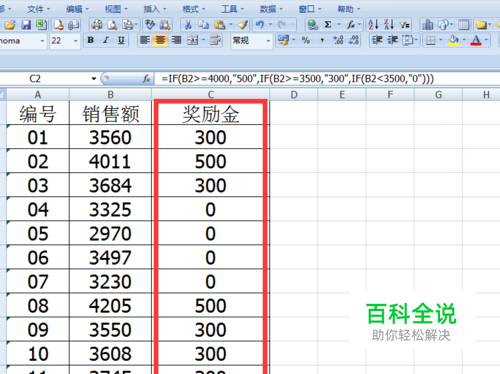
Task: Open the 格式 menu
Action: pos(194,9)
